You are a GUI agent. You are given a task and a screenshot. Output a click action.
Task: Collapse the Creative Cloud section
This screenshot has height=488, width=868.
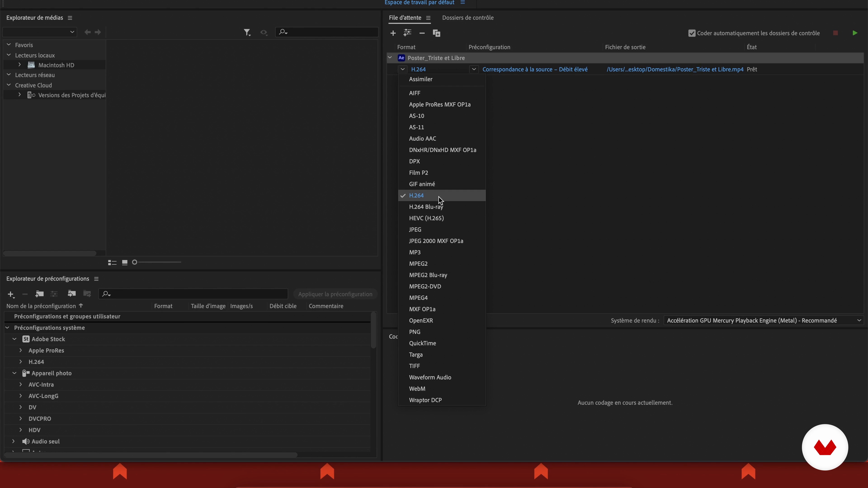[9, 85]
